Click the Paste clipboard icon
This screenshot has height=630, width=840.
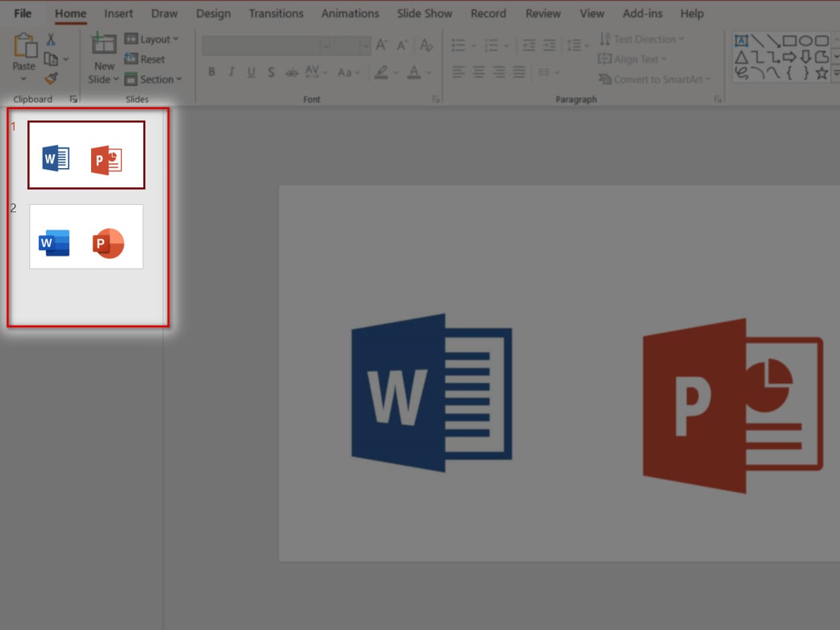pyautogui.click(x=25, y=46)
